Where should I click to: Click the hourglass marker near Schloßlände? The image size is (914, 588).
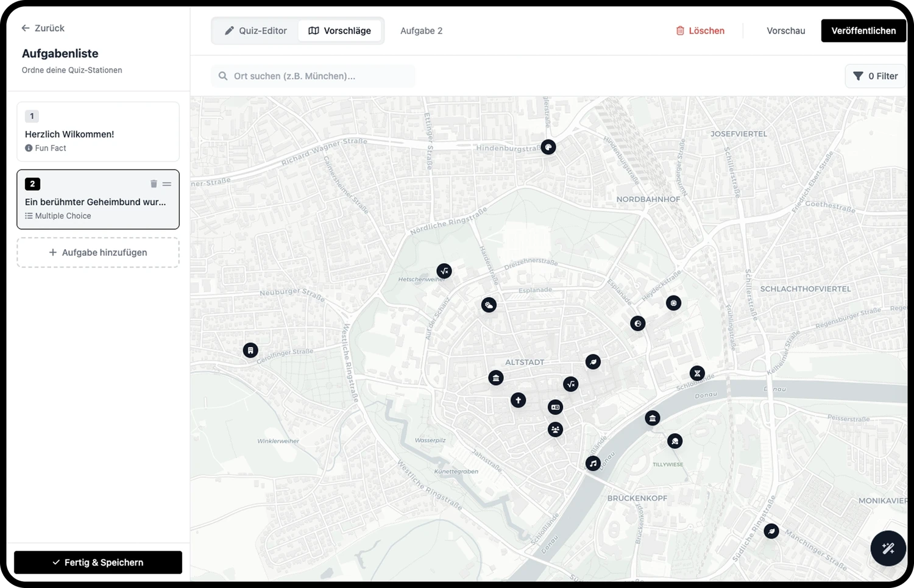click(x=697, y=374)
